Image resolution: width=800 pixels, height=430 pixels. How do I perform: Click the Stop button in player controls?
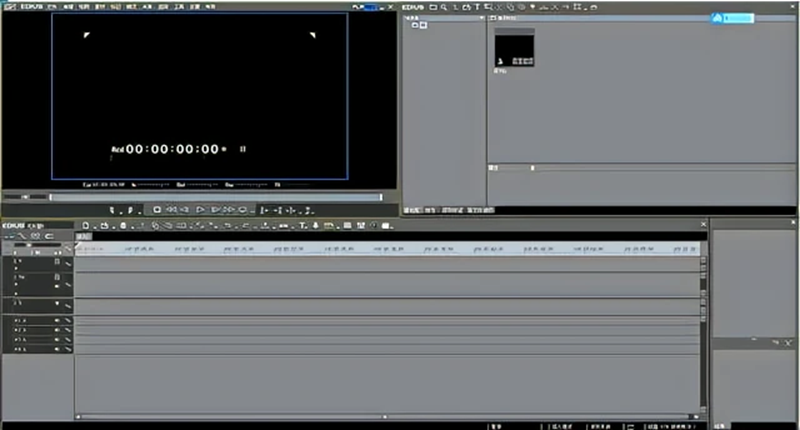pyautogui.click(x=157, y=209)
